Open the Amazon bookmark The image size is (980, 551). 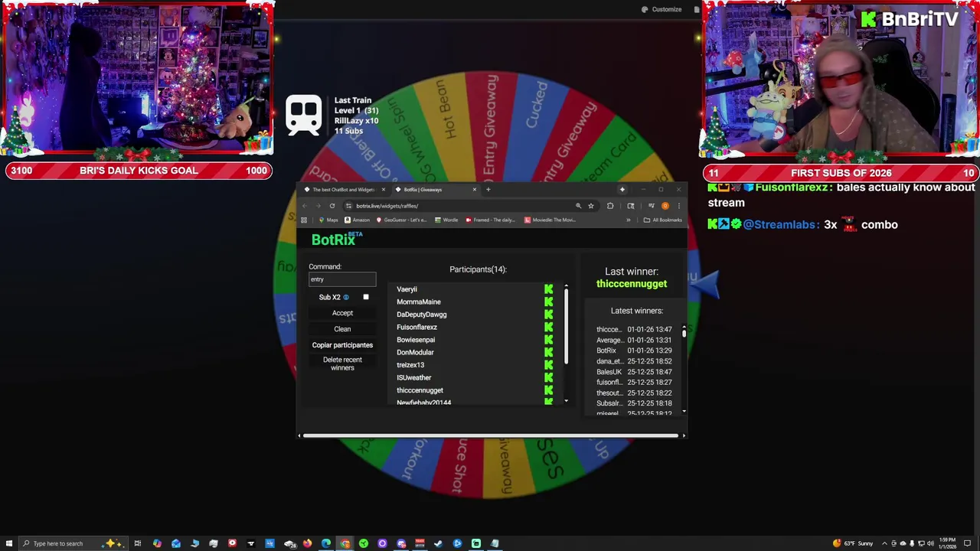point(357,220)
